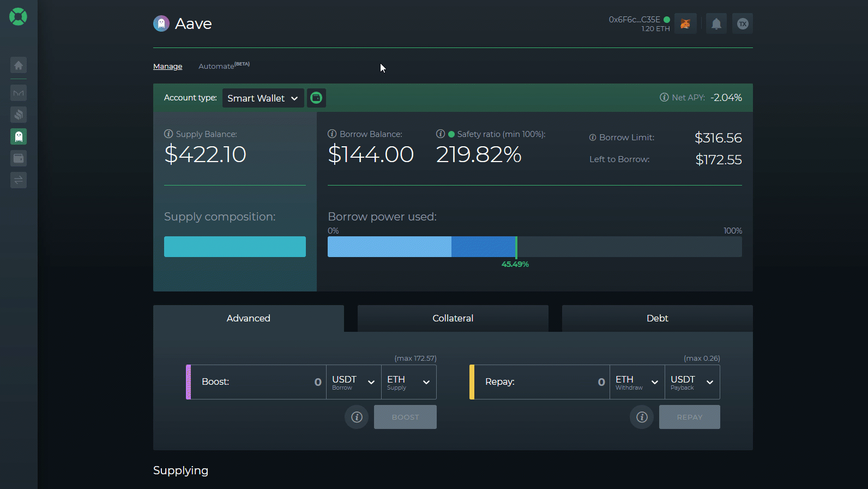Click the BOOST button

tap(405, 417)
